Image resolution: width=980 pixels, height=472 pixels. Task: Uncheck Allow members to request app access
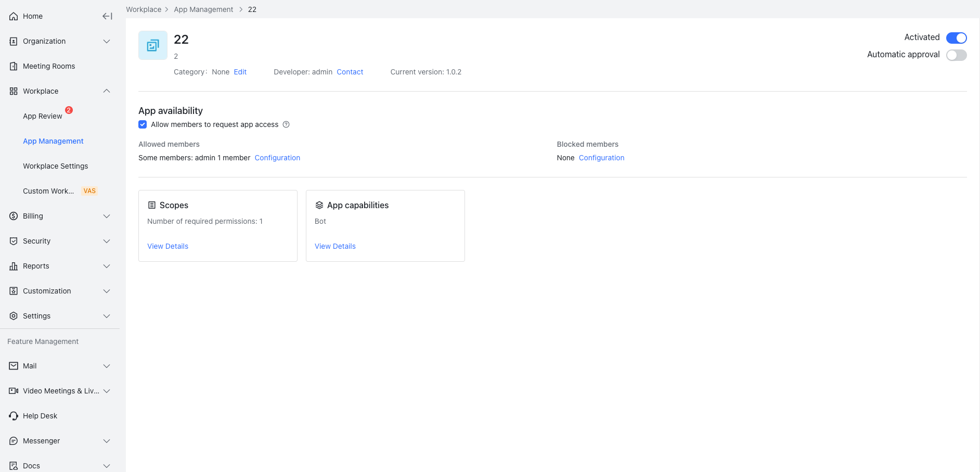coord(143,124)
